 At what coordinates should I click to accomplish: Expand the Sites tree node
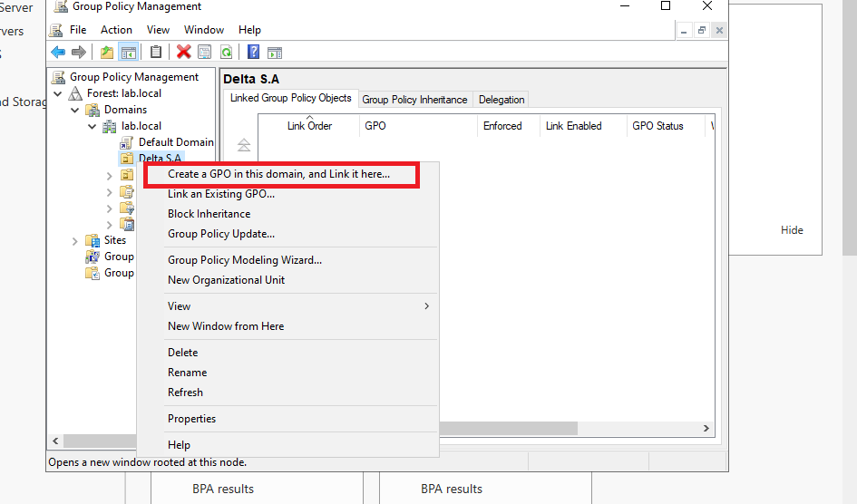point(75,240)
